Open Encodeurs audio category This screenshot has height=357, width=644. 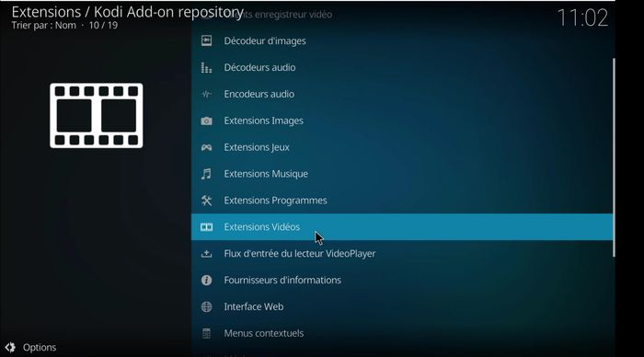click(x=403, y=94)
